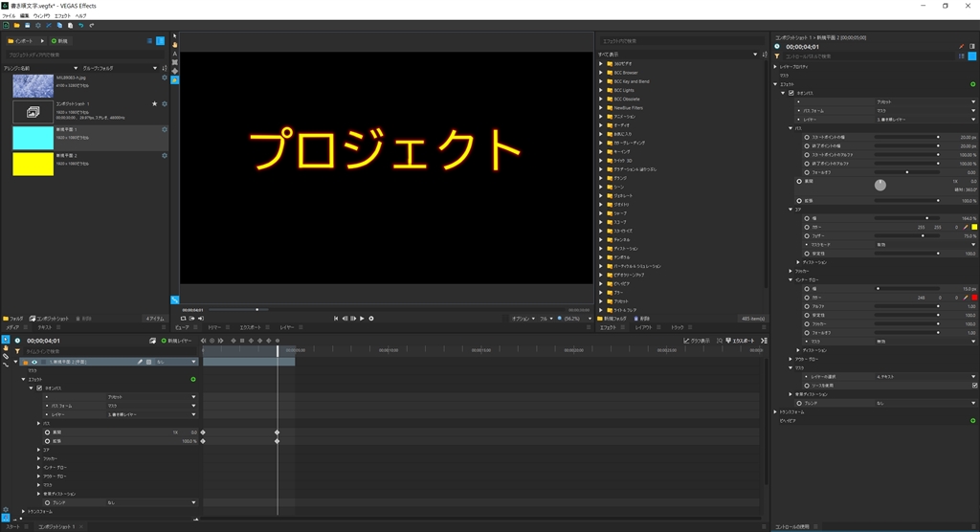
Task: Open gear settings for 新規平面 1 media item
Action: tap(165, 129)
